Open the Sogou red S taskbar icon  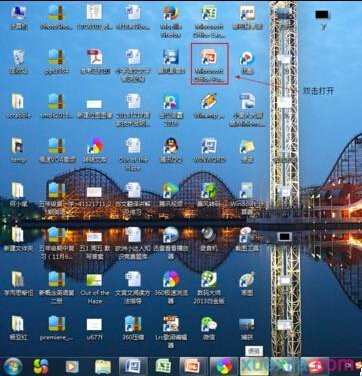pyautogui.click(x=315, y=367)
